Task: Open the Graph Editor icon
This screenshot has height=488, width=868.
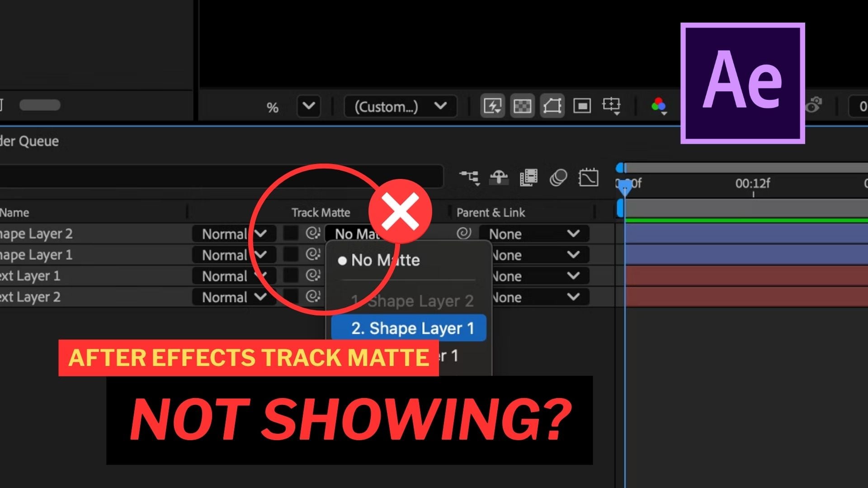Action: tap(588, 177)
